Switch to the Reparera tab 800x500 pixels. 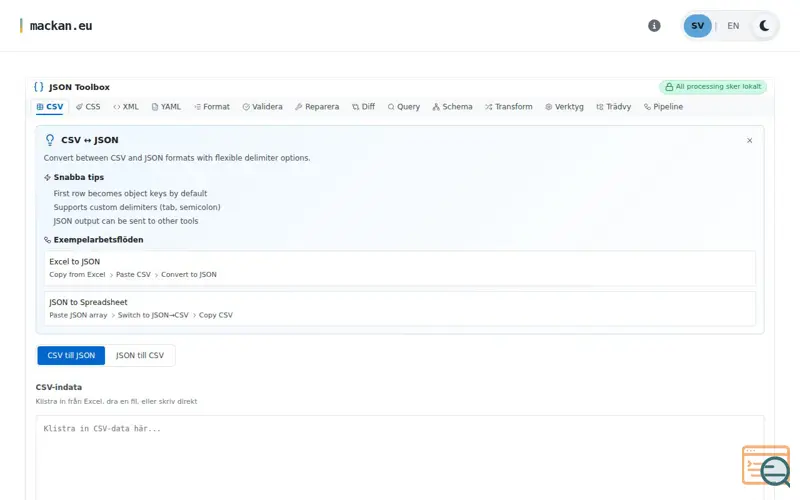317,107
